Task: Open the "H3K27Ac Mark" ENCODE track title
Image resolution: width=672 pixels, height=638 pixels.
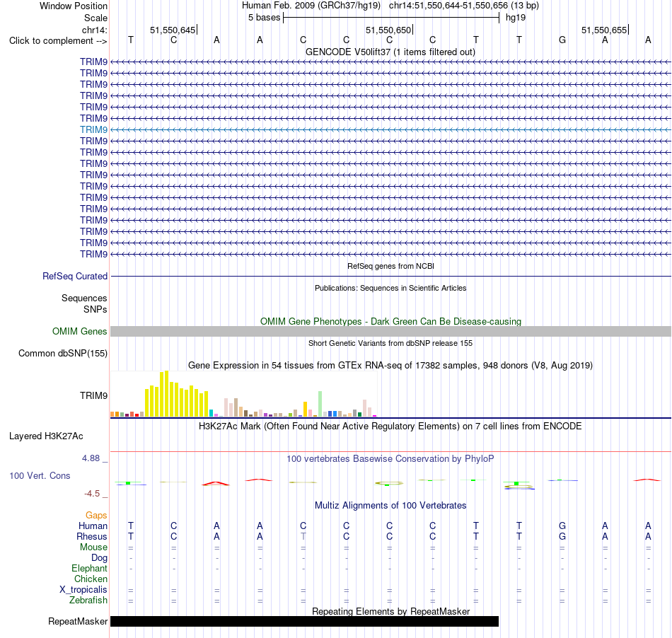Action: click(390, 427)
